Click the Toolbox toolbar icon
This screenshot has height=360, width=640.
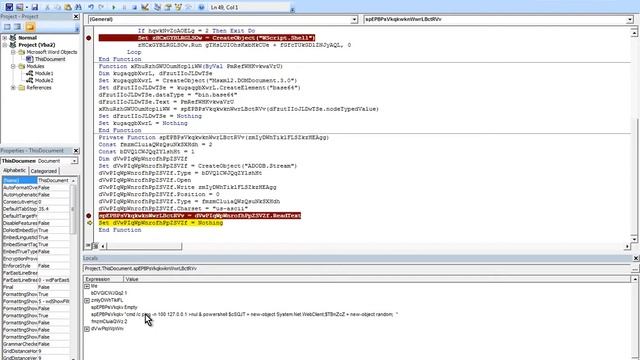(x=188, y=7)
